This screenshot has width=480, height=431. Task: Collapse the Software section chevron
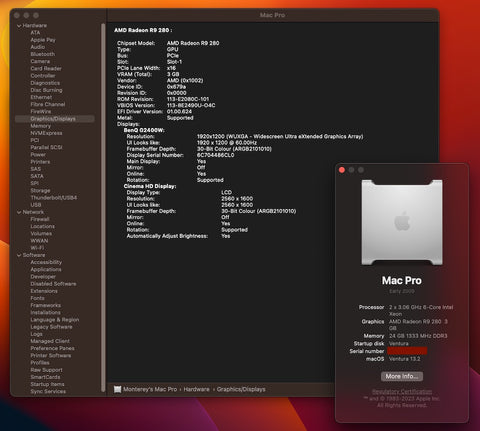[19, 255]
